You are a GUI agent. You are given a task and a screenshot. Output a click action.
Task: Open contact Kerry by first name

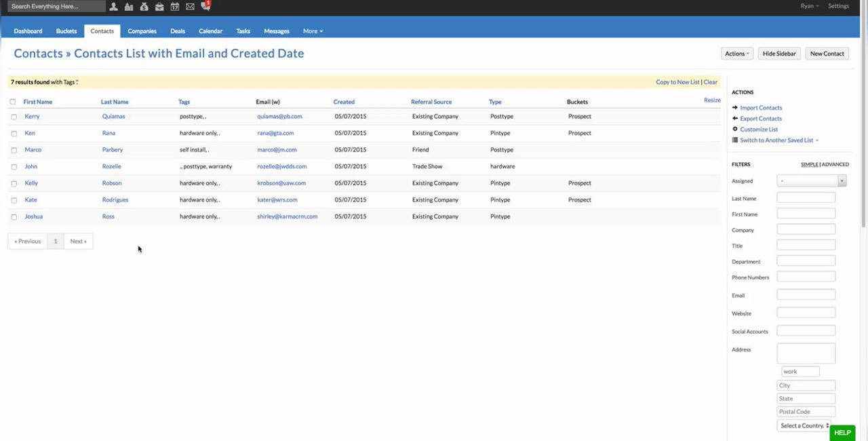pos(32,117)
